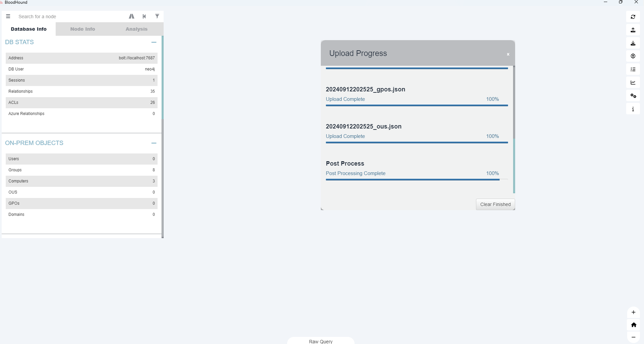This screenshot has height=344, width=644.
Task: Click the Import Graph icon
Action: click(633, 43)
